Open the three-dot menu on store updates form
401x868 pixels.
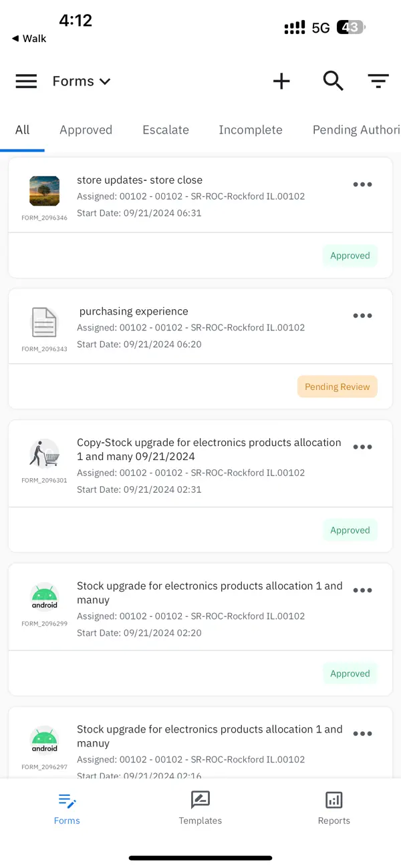click(x=362, y=184)
